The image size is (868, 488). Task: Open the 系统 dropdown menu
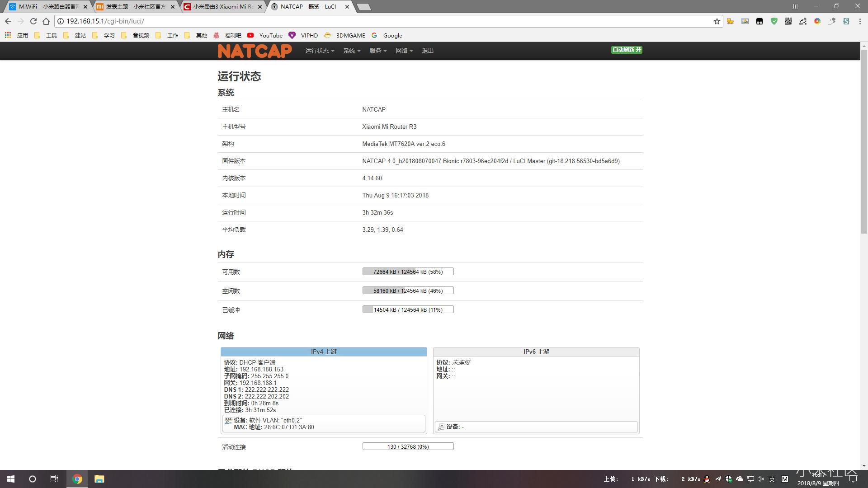[351, 51]
